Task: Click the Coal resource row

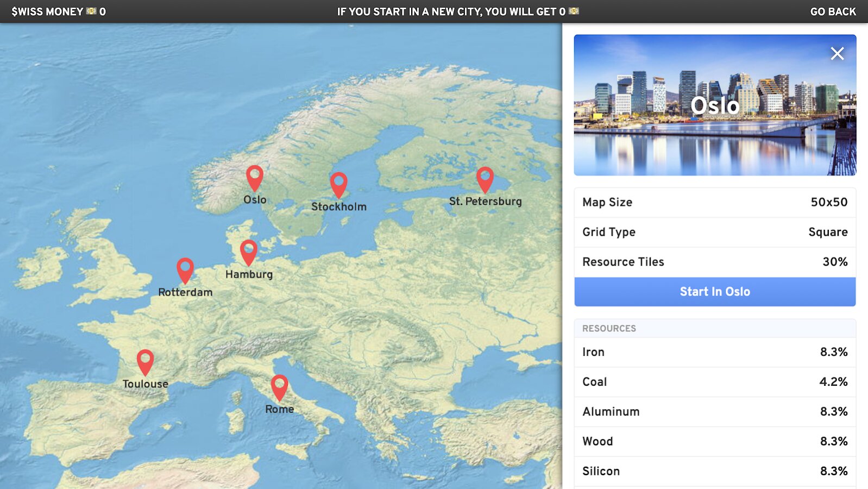Action: coord(715,382)
